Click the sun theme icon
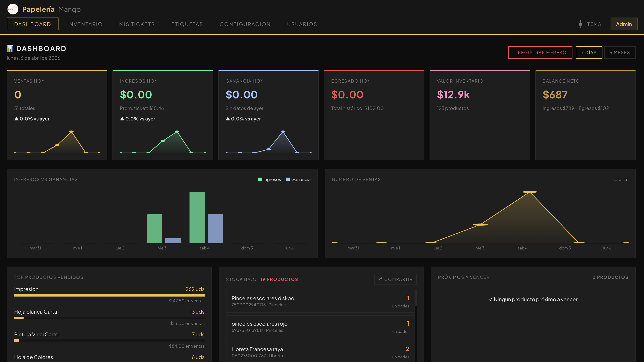The width and height of the screenshot is (644, 362). pos(580,24)
